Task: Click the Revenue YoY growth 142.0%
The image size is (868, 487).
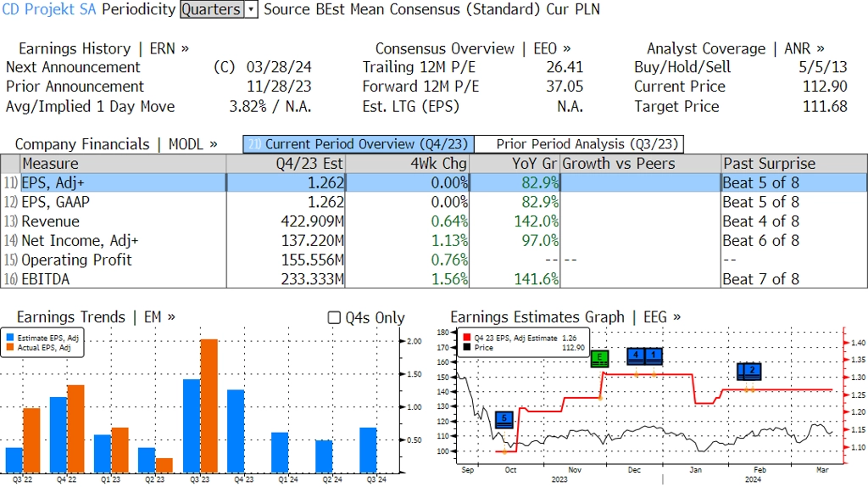Action: (537, 221)
